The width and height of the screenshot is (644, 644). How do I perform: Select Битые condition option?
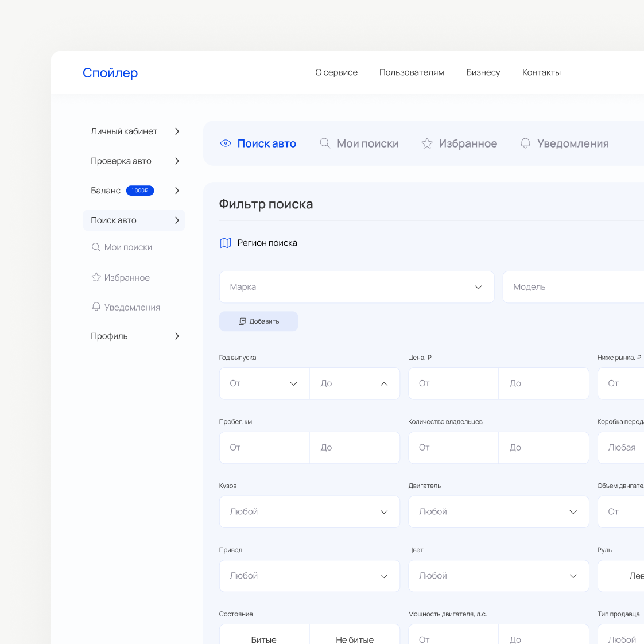click(264, 635)
